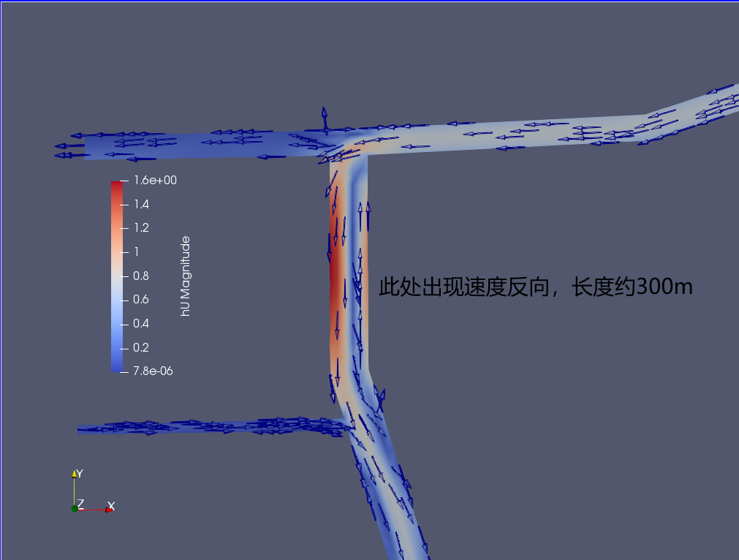Click the green origin sphere of orientation axes
739x560 pixels.
(75, 508)
